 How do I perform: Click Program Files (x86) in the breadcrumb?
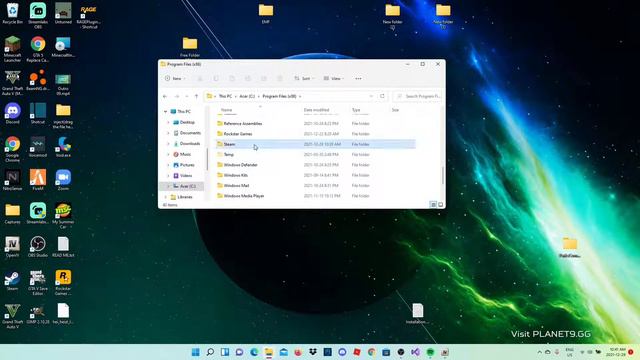[x=279, y=96]
